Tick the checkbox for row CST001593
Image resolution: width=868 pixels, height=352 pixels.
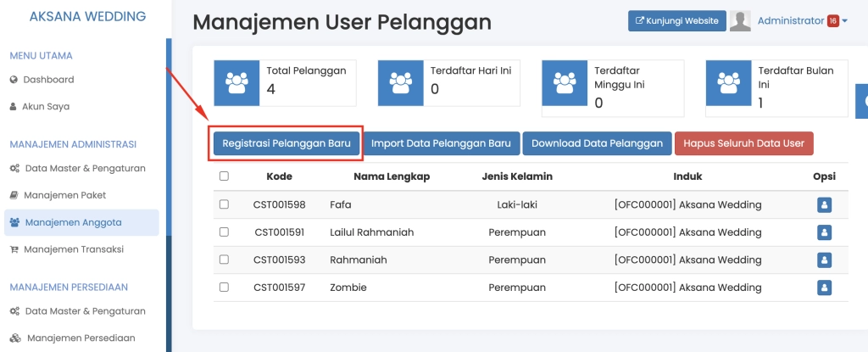coord(224,260)
